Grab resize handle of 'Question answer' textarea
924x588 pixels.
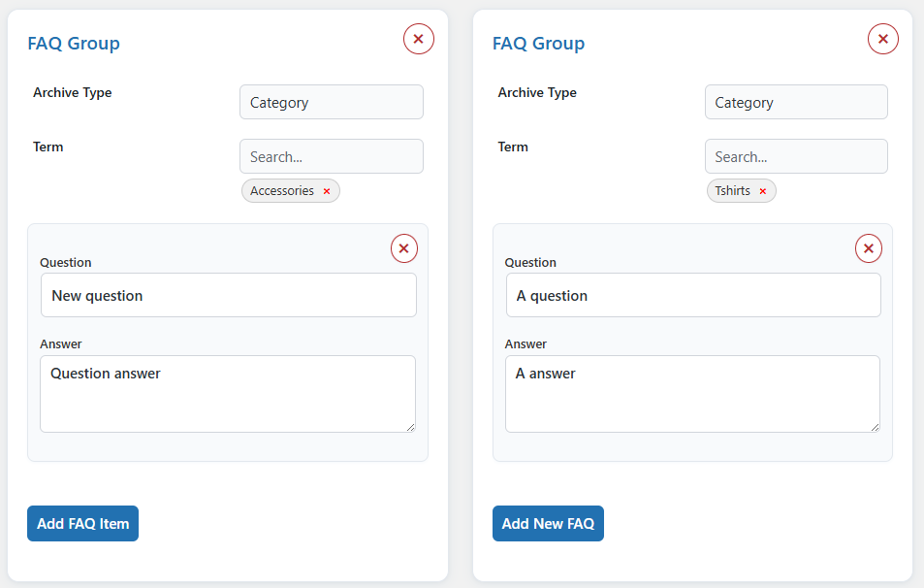pos(411,427)
